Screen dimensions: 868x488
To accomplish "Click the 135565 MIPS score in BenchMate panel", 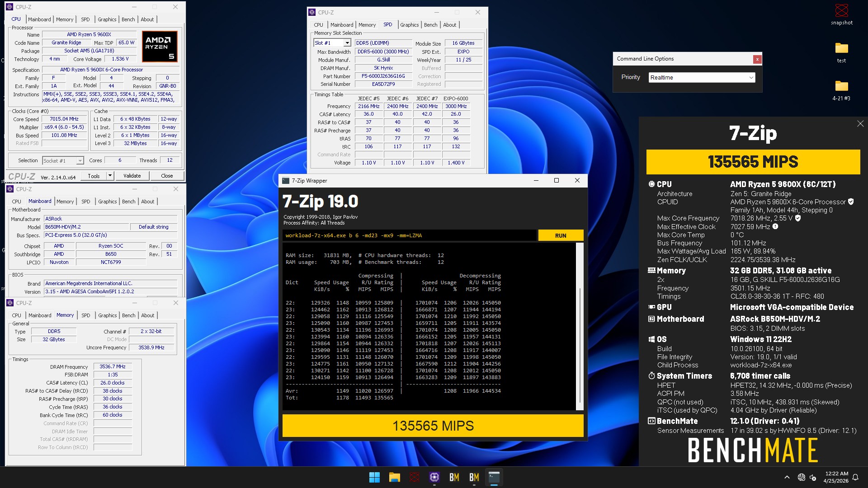I will pyautogui.click(x=753, y=162).
